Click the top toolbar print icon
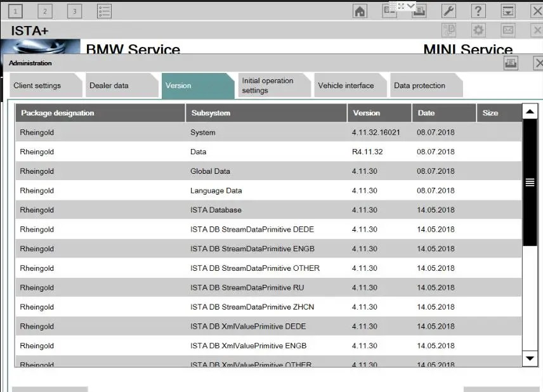This screenshot has height=392, width=543. (419, 12)
